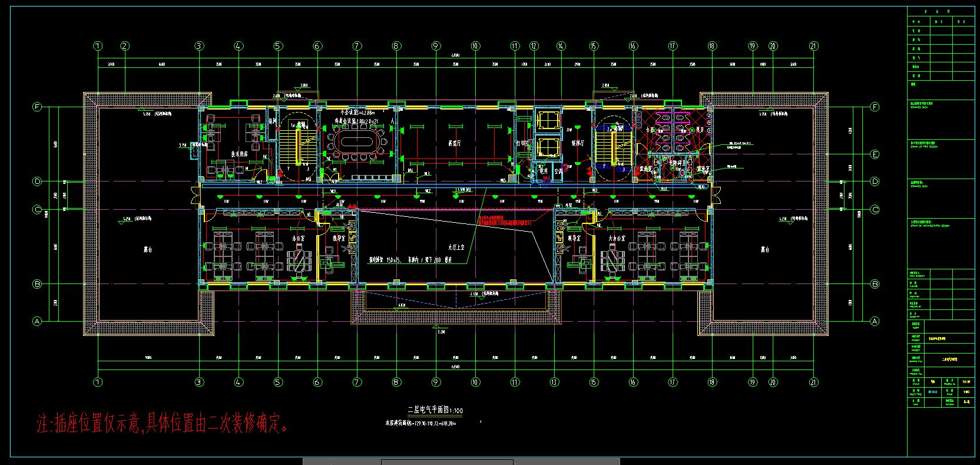Screen dimensions: 980x465
Task: Click axis bubble E
Action: (x=875, y=154)
